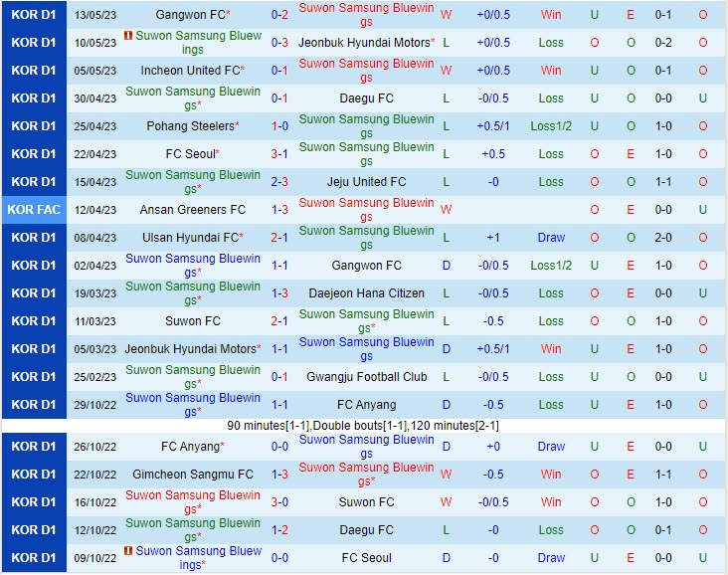
Task: Click Jeju United FC team name
Action: [366, 182]
